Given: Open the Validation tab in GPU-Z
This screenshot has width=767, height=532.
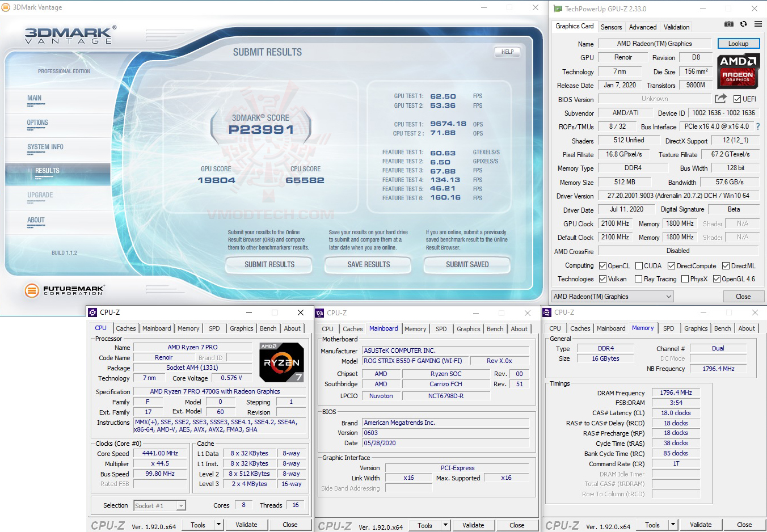Looking at the screenshot, I should [676, 27].
